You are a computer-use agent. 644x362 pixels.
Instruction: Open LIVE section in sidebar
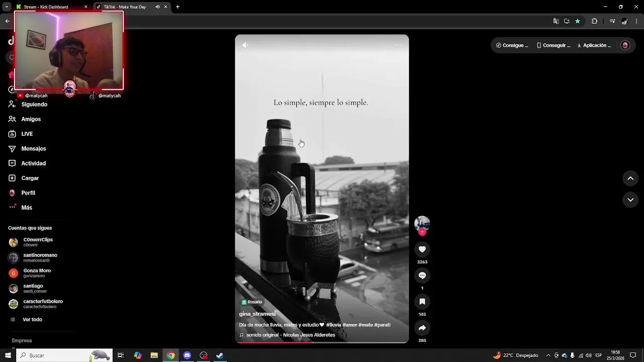coord(27,134)
